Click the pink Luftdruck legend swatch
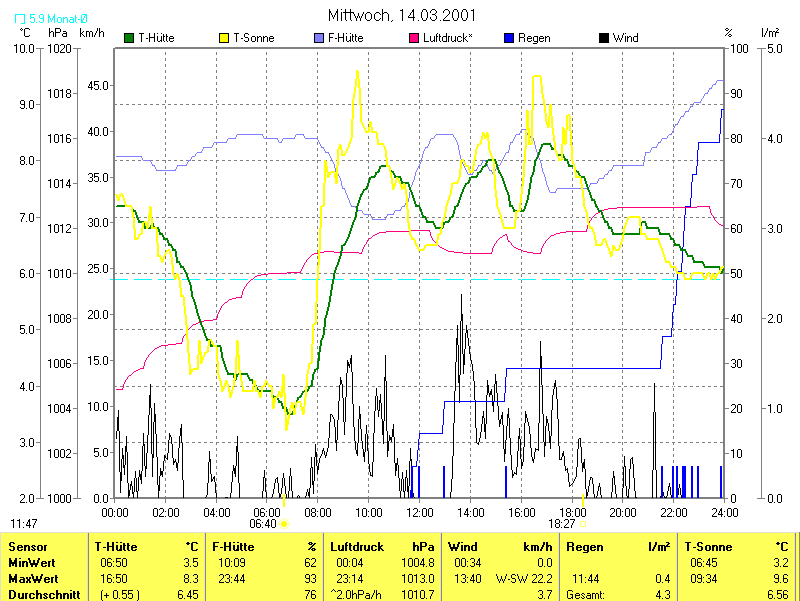This screenshot has width=800, height=601. tap(415, 38)
